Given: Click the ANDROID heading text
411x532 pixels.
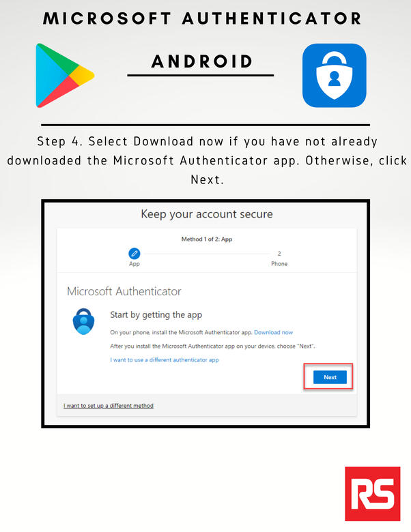Looking at the screenshot, I should click(x=202, y=61).
